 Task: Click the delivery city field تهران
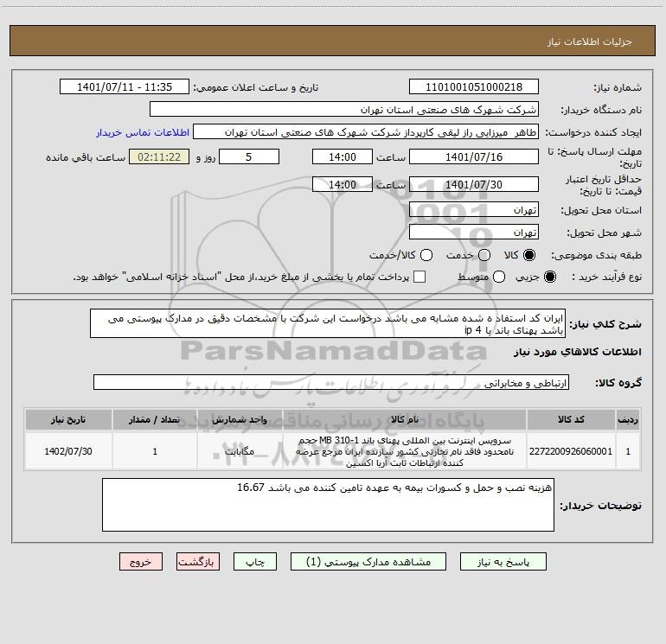pyautogui.click(x=474, y=233)
